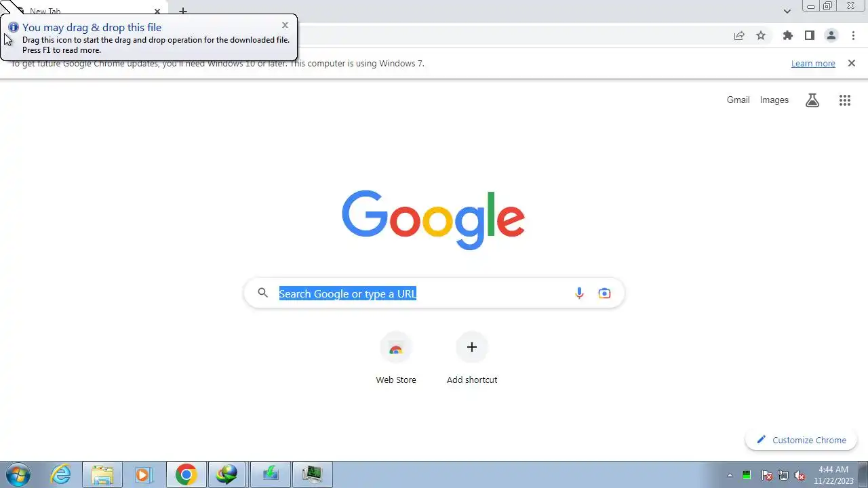Image resolution: width=868 pixels, height=488 pixels.
Task: Go to Google Images
Action: pos(774,100)
